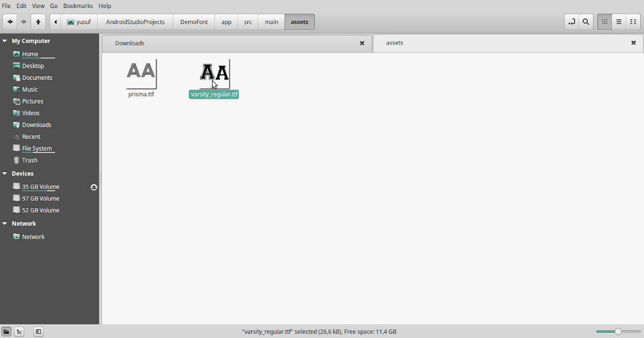Image resolution: width=644 pixels, height=338 pixels.
Task: Collapse the Network section
Action: pos(5,224)
